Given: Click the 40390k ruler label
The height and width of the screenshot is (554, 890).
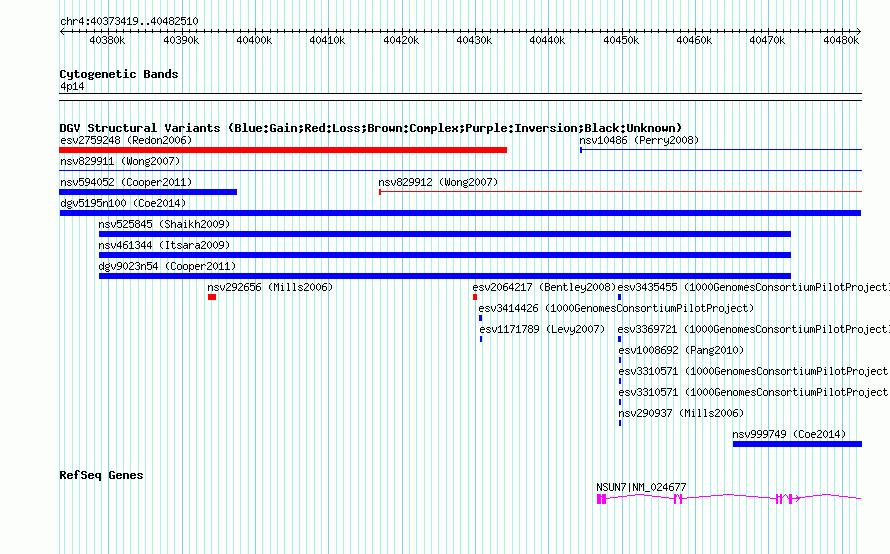Looking at the screenshot, I should coord(181,40).
